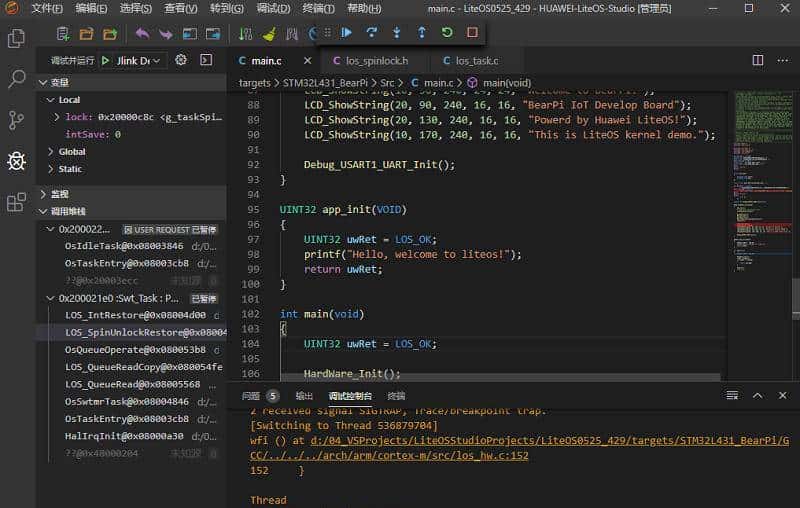The height and width of the screenshot is (508, 800).
Task: Step out with the up arrow
Action: (422, 33)
